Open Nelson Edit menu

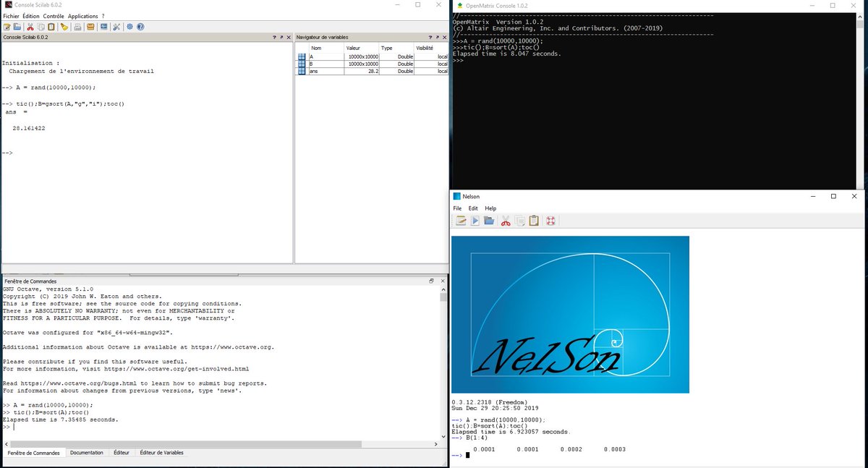tap(473, 208)
